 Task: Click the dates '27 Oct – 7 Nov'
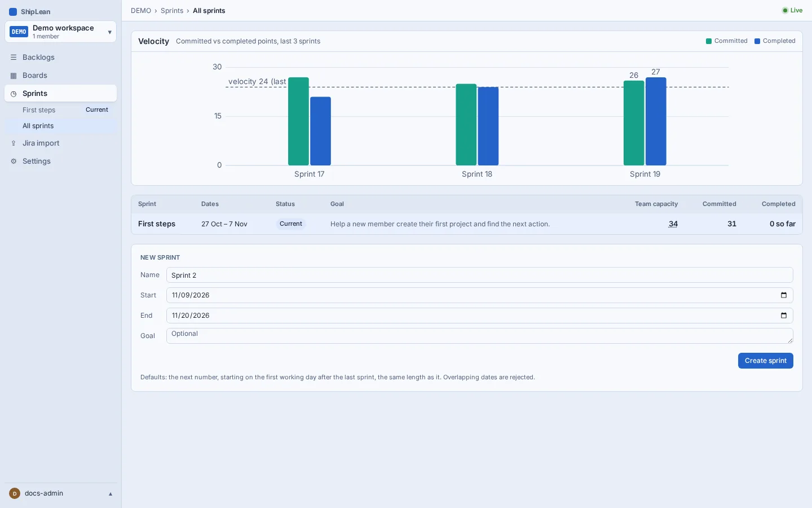click(x=224, y=224)
